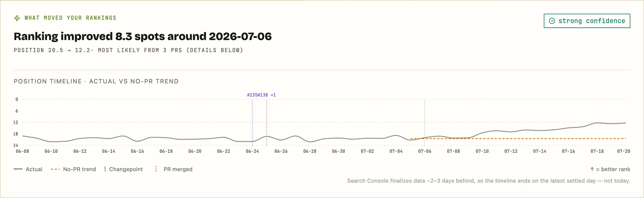Click the y-axis value 0
The width and height of the screenshot is (644, 198).
coord(17,100)
